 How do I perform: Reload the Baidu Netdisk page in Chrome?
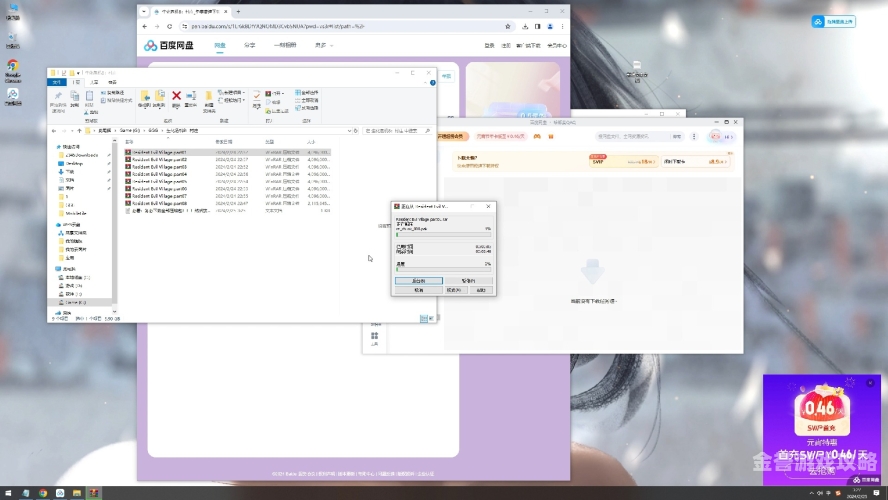[169, 27]
